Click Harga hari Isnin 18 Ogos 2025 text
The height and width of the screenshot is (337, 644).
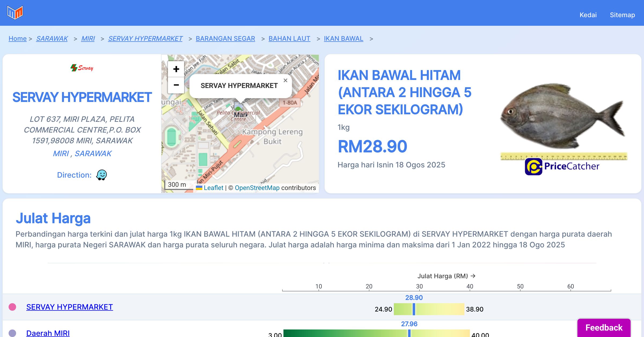point(391,165)
